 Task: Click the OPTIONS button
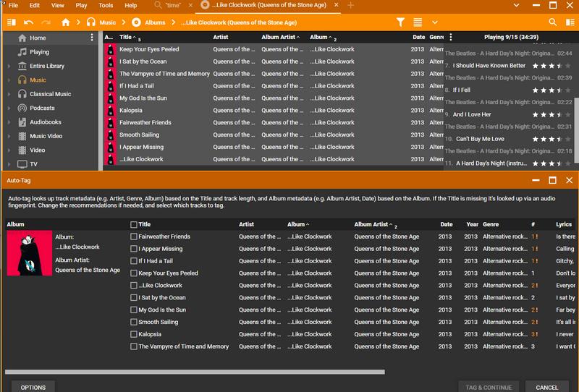point(33,387)
